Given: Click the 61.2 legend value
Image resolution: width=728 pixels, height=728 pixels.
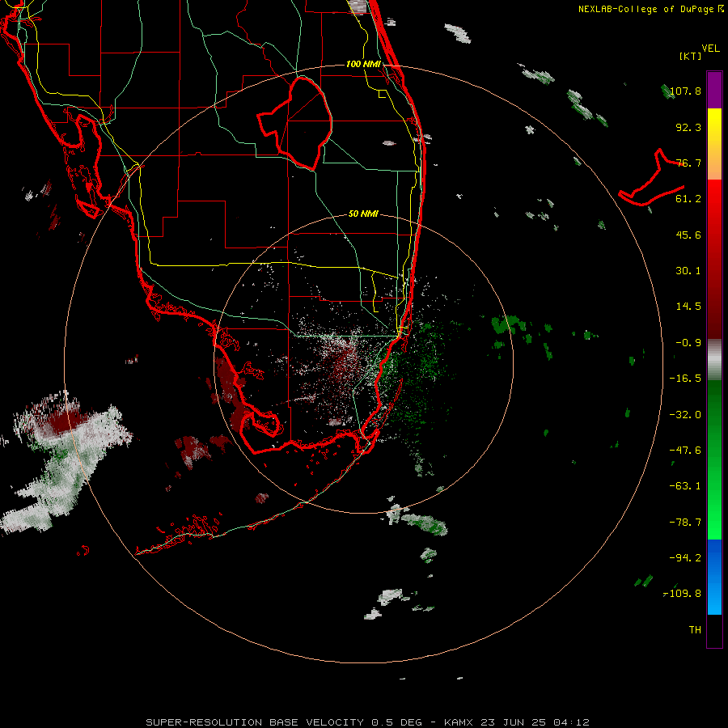Looking at the screenshot, I should coord(688,199).
